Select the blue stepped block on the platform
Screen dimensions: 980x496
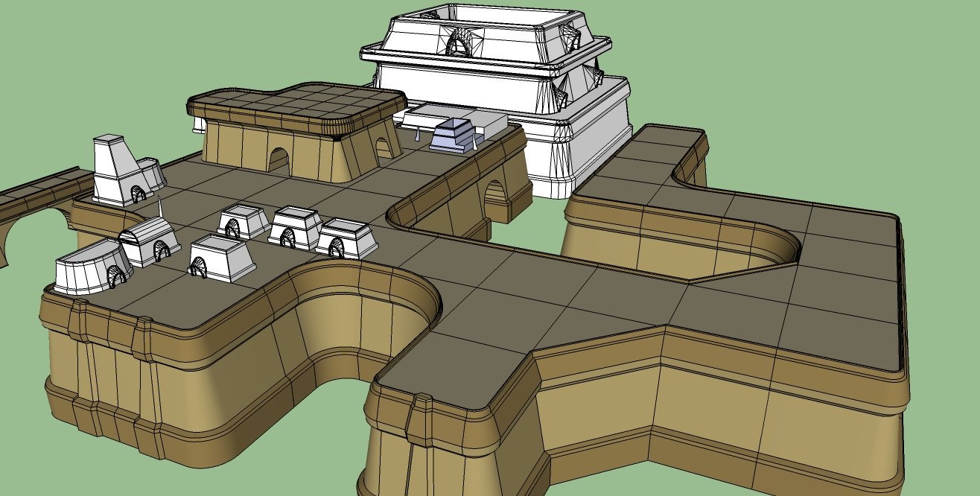coord(453,135)
